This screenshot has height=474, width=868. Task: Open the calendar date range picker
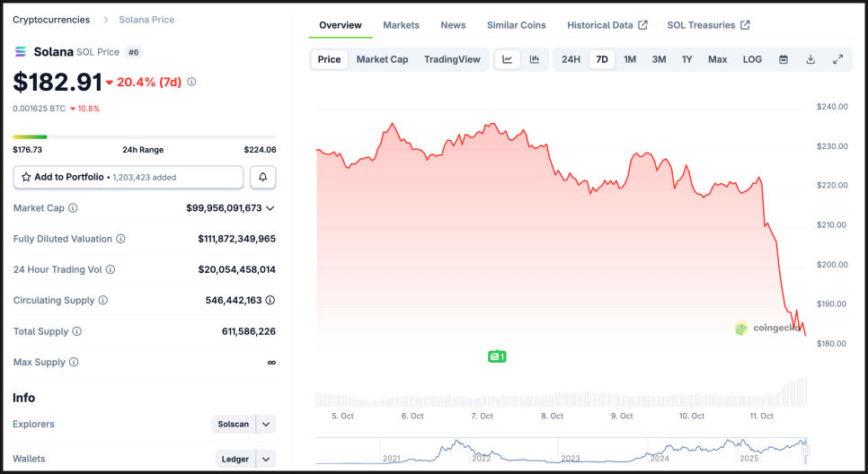click(x=784, y=59)
